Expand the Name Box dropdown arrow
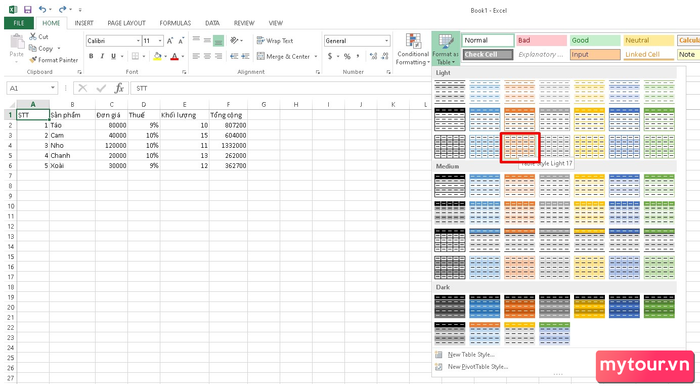 [53, 88]
